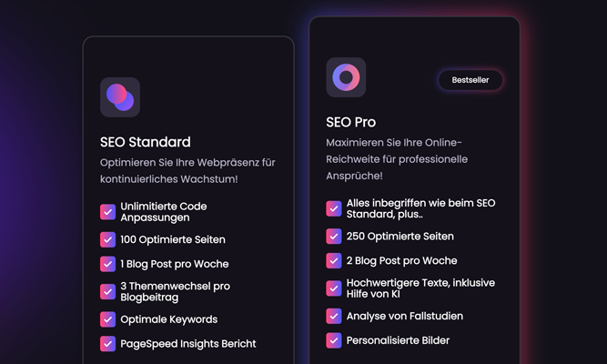Click checkmark beside Unlimitierte Code Anpassungen
Screen dimensions: 607x364
click(x=108, y=212)
